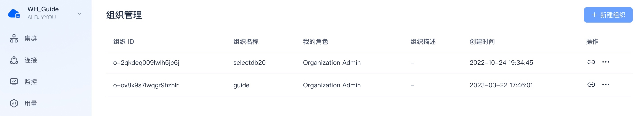Open the Clusters (集群) sidebar icon

(x=14, y=39)
